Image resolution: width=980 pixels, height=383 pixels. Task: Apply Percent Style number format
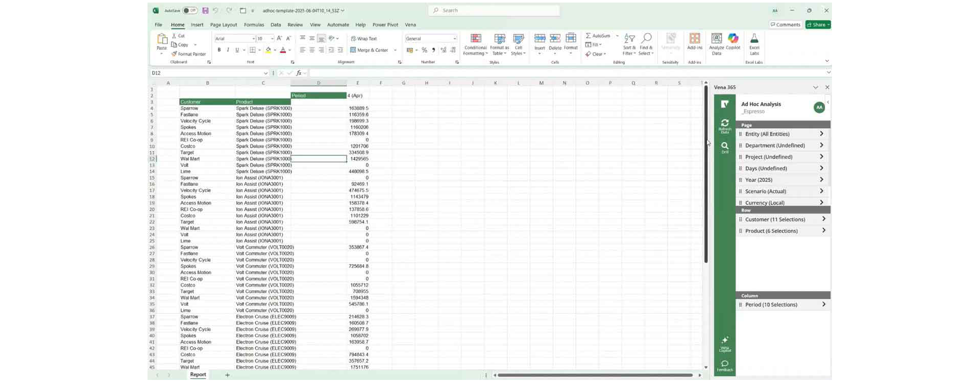[424, 50]
